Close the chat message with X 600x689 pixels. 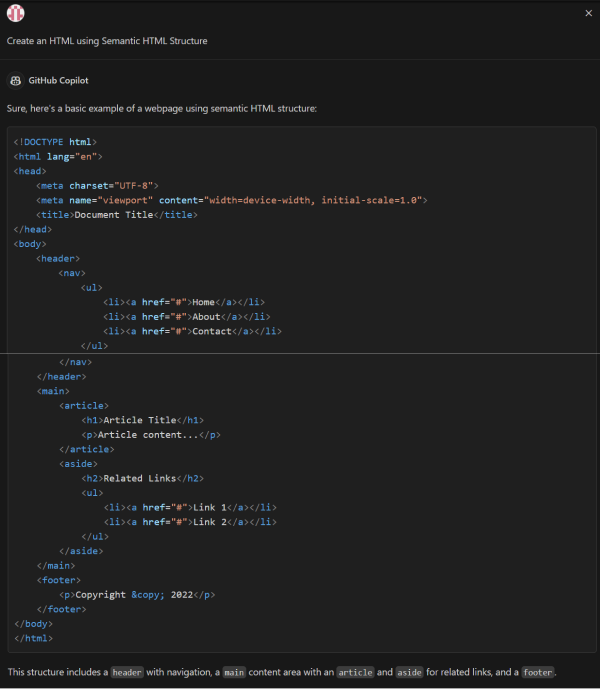click(x=588, y=13)
